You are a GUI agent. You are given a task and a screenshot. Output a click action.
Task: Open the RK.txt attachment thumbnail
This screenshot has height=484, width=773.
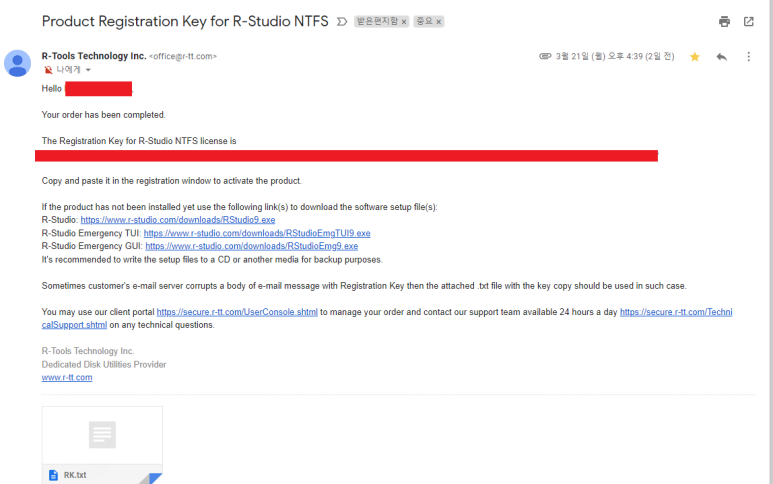(102, 445)
